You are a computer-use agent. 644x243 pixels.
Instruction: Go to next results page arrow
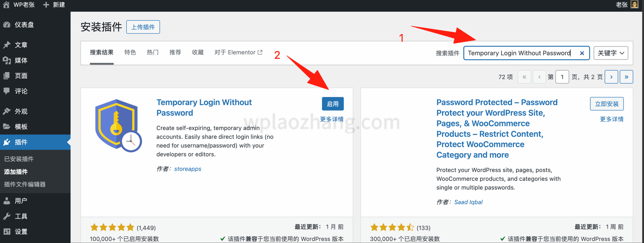pos(611,77)
